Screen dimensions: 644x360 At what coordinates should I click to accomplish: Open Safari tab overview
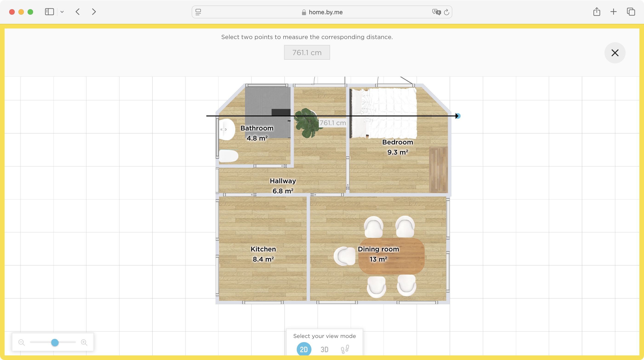pyautogui.click(x=631, y=11)
